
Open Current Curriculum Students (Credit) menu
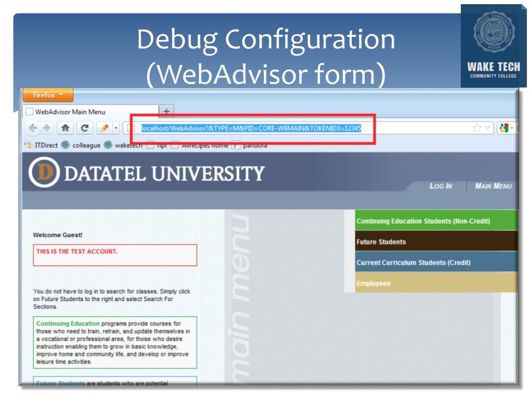pos(436,262)
